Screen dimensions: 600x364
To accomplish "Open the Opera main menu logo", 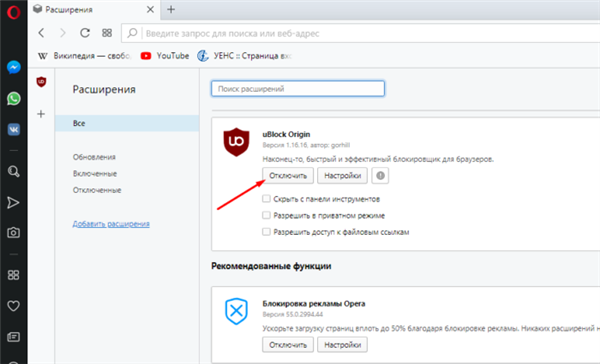I will point(13,12).
